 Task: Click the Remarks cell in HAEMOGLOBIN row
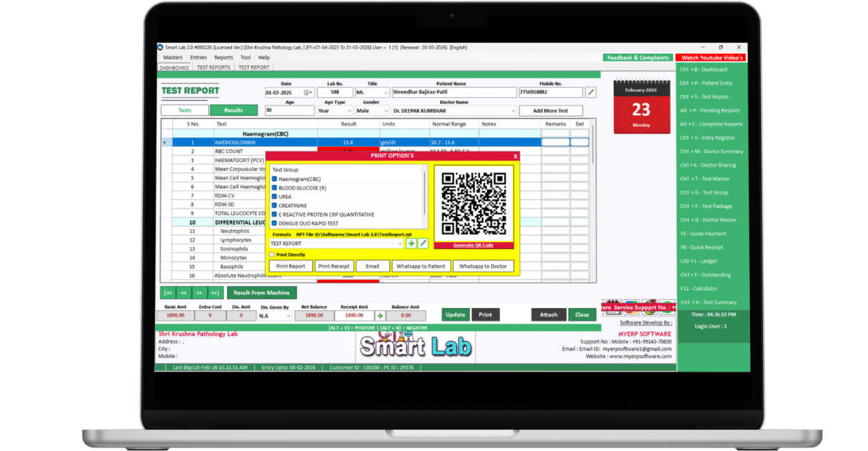pyautogui.click(x=556, y=142)
